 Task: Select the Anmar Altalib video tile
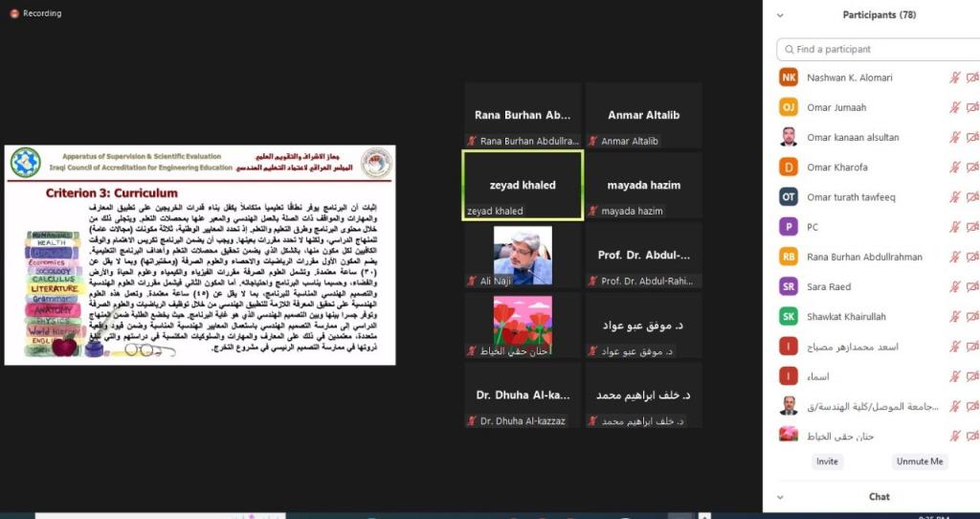coord(643,115)
